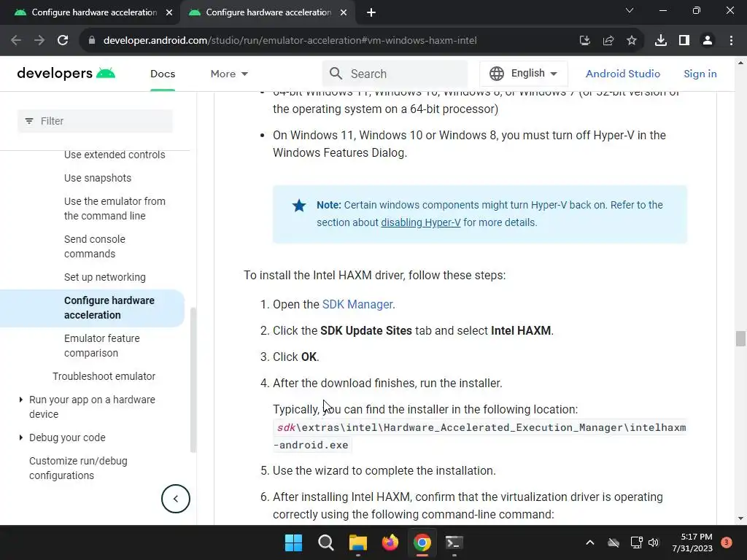Expand the More dropdown menu
Screen dimensions: 747x560
[229, 74]
